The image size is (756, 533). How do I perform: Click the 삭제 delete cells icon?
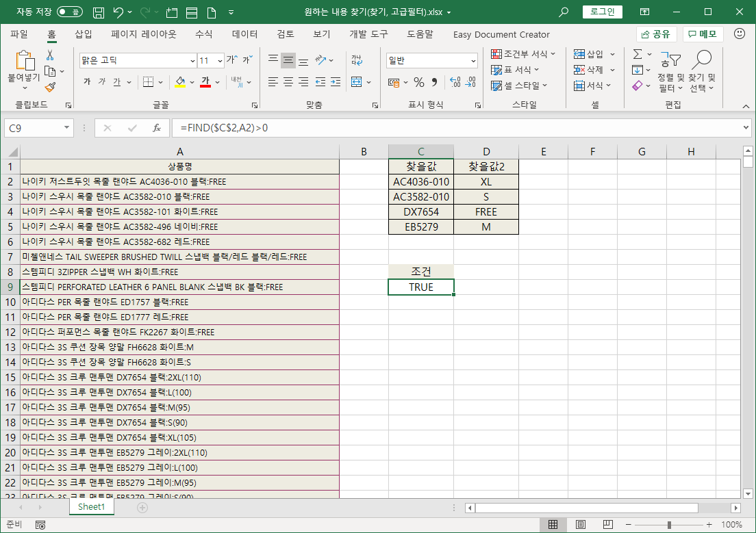tap(579, 70)
